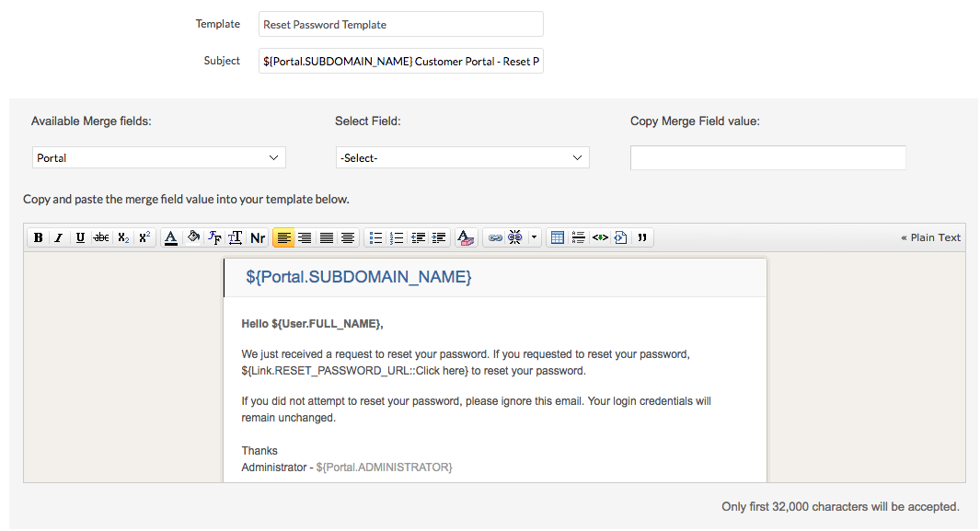Viewport: 980px width, 531px height.
Task: Insert a numbered list
Action: pos(397,237)
